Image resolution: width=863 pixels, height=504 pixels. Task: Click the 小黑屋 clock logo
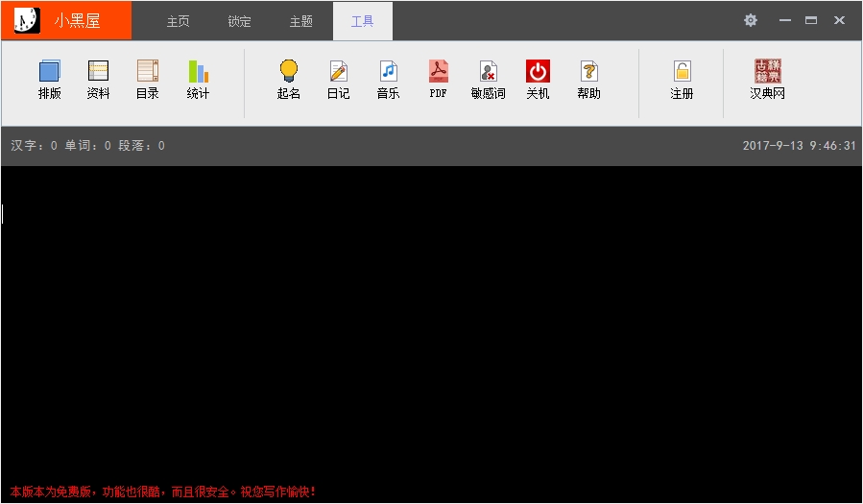point(26,20)
